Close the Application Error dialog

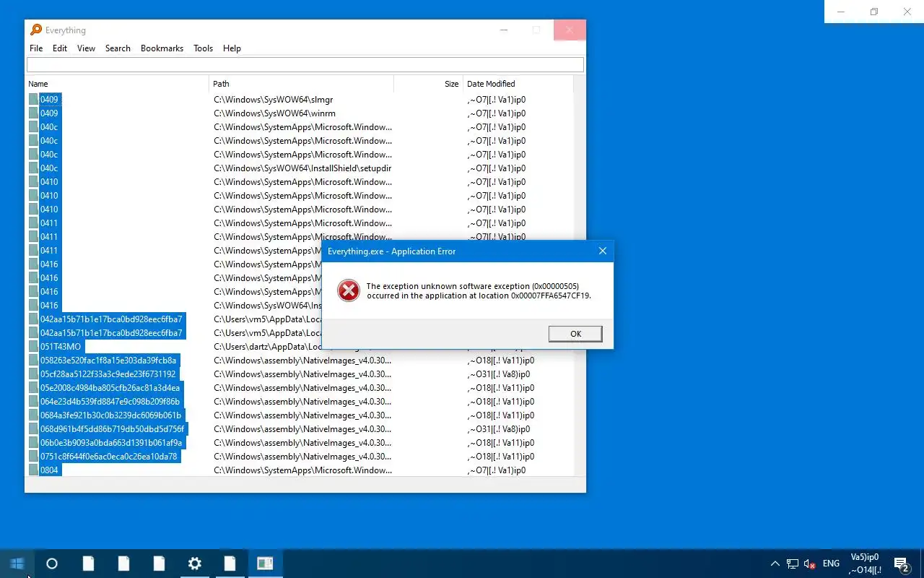coord(602,251)
